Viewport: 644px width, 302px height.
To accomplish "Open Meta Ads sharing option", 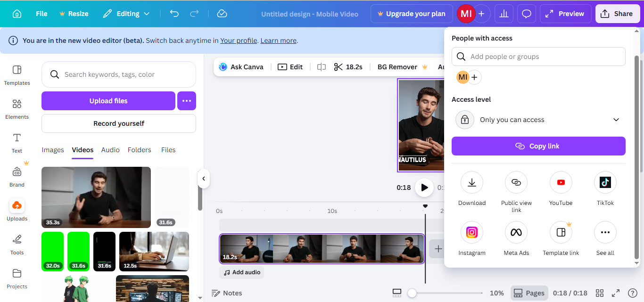I will coord(516,233).
